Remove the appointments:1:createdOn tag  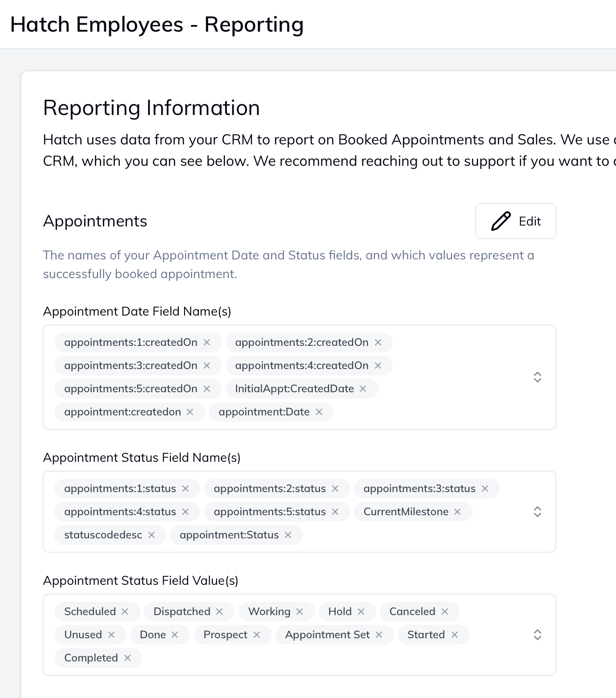click(x=207, y=342)
